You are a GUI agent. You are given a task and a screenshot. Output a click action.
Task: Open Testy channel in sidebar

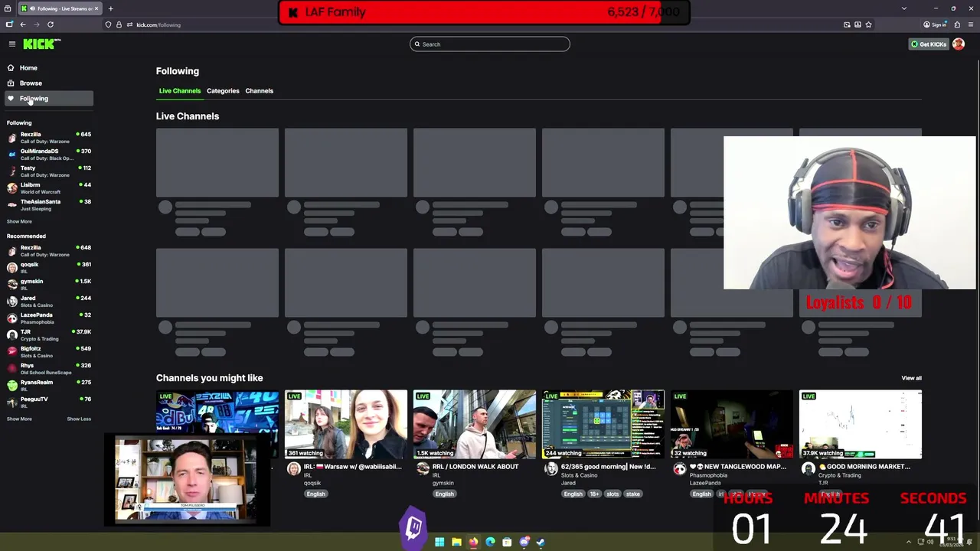(49, 171)
